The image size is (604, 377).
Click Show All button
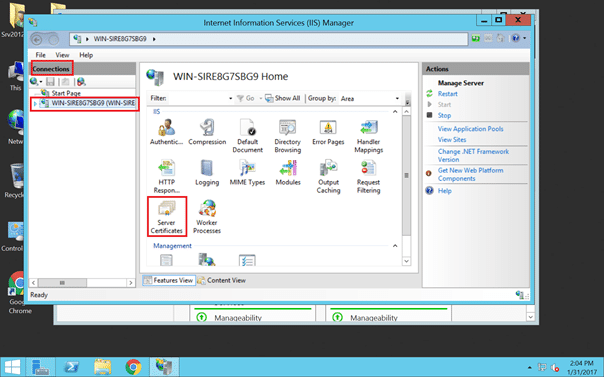(x=283, y=98)
